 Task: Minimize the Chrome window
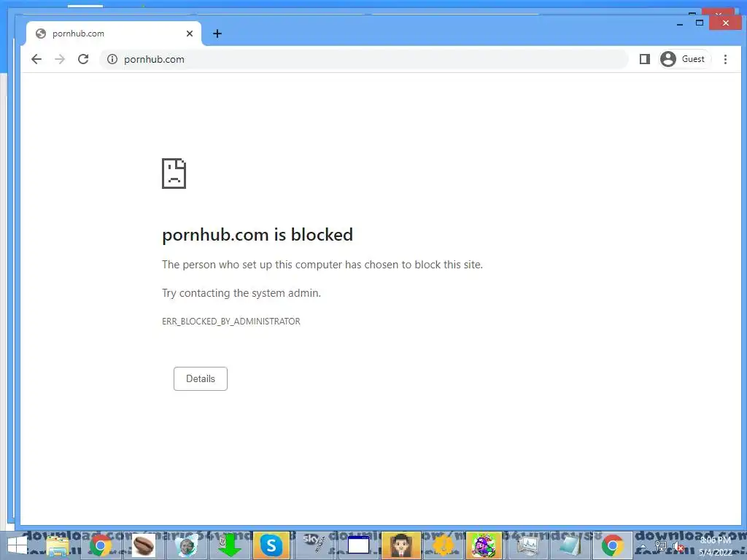[x=680, y=23]
